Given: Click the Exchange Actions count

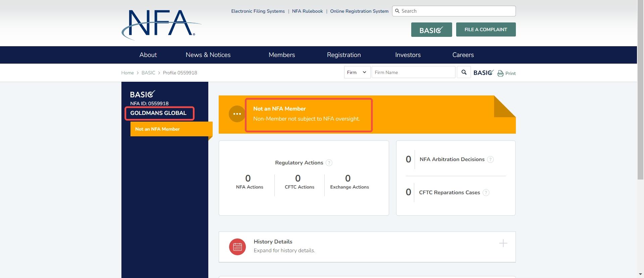Looking at the screenshot, I should 348,178.
